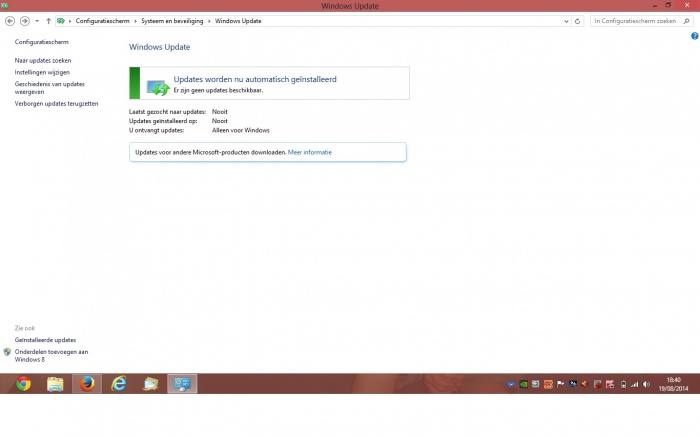The height and width of the screenshot is (437, 700).
Task: Launch Google Chrome from taskbar
Action: pyautogui.click(x=24, y=384)
